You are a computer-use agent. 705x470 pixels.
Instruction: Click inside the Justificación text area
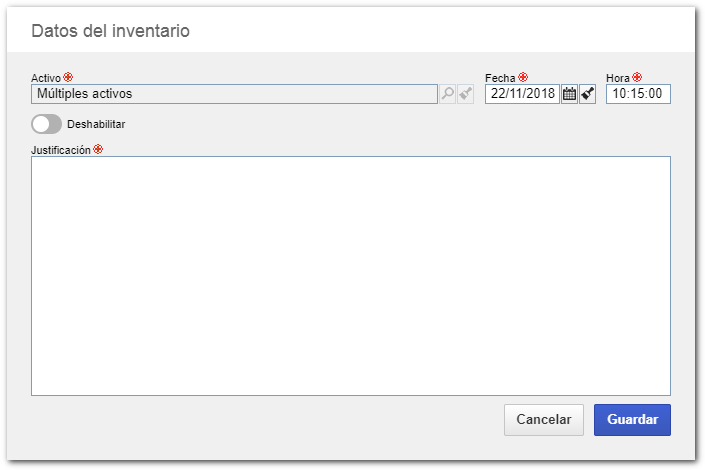point(351,276)
